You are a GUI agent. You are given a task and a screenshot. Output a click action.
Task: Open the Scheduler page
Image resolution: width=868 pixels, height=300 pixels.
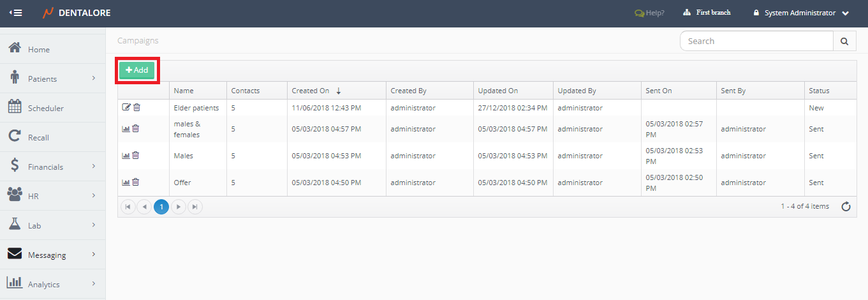coord(46,108)
